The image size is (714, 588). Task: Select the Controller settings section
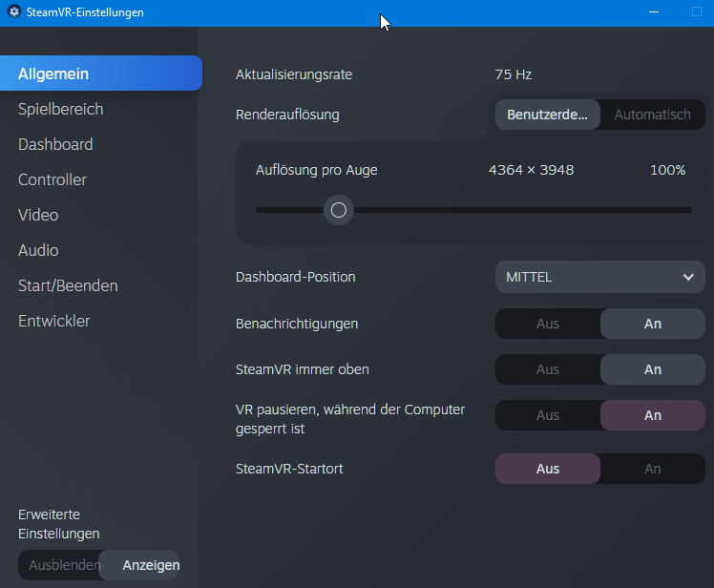click(52, 179)
